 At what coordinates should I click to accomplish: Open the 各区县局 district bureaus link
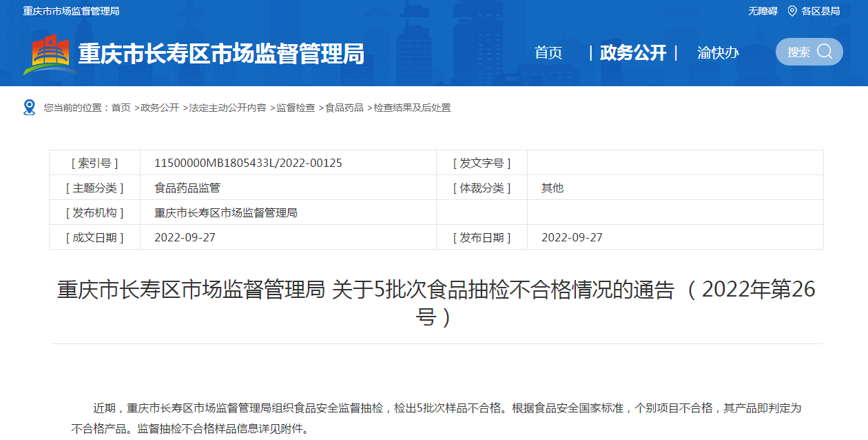click(x=820, y=11)
